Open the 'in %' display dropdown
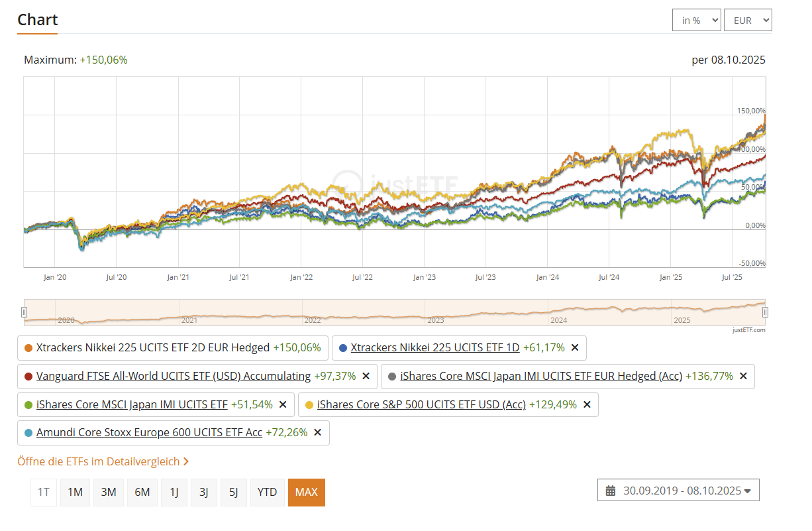 click(x=697, y=20)
